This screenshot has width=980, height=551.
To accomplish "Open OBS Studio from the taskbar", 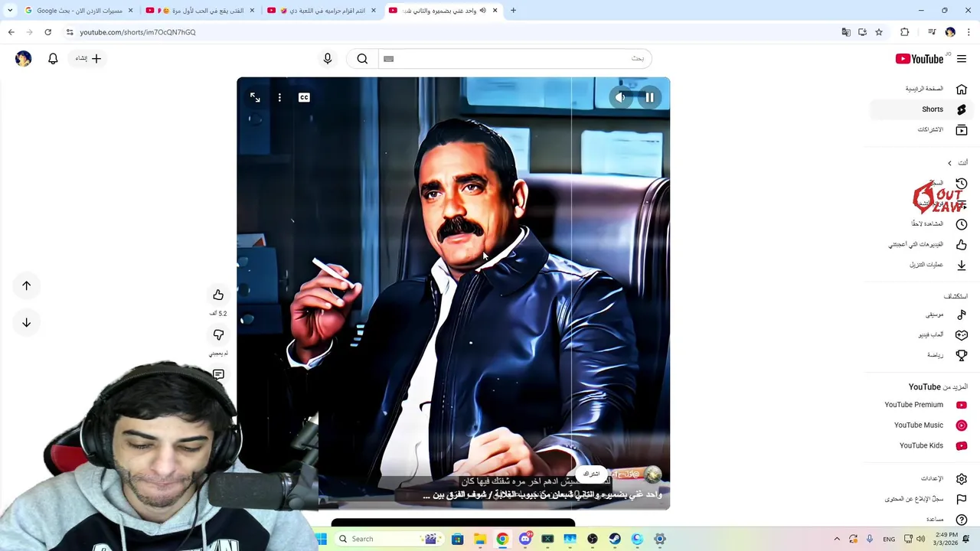I will (593, 539).
